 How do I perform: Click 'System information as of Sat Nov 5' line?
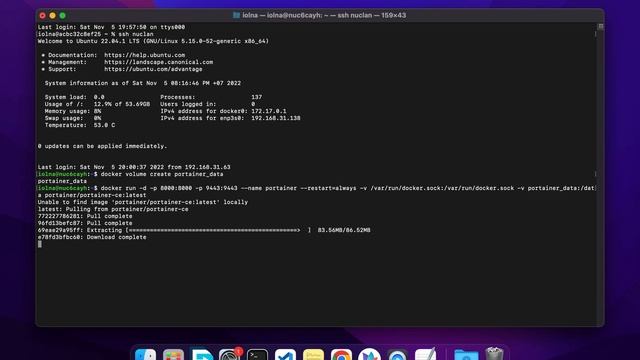pos(143,83)
